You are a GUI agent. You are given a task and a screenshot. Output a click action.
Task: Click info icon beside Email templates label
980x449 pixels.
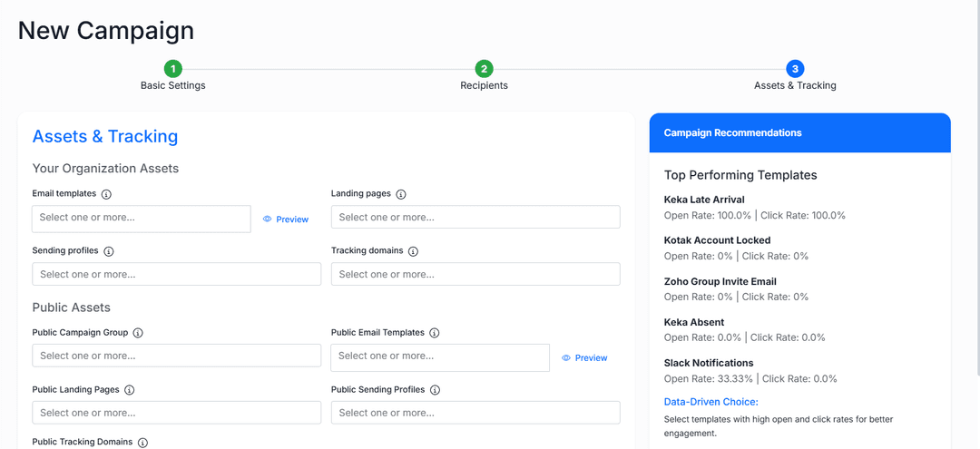[106, 194]
